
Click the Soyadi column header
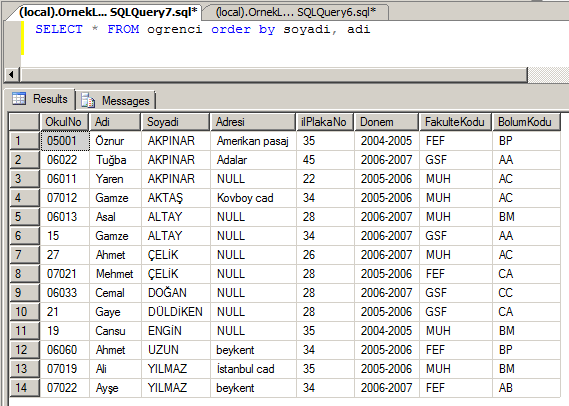[175, 122]
